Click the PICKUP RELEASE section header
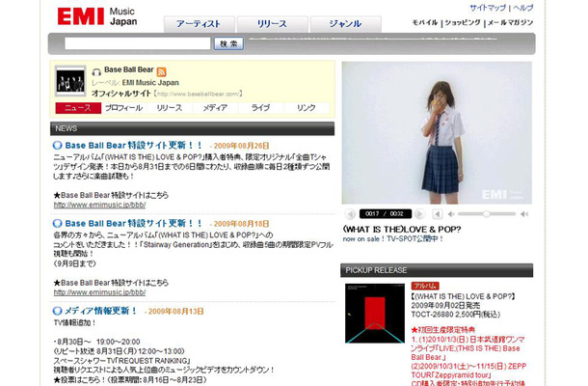This screenshot has width=588, height=386. click(437, 270)
